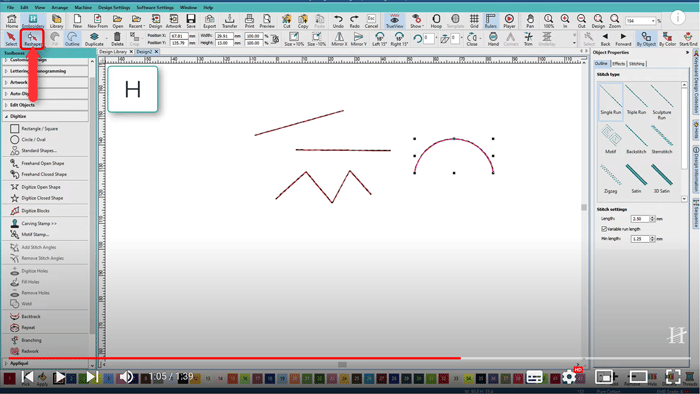Viewport: 700px width, 394px height.
Task: Click Rotate Left 15° icon
Action: click(379, 39)
